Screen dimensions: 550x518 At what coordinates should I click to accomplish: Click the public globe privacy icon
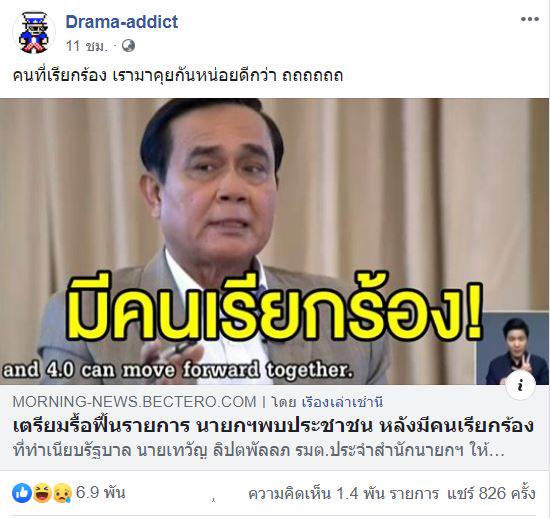click(x=128, y=46)
